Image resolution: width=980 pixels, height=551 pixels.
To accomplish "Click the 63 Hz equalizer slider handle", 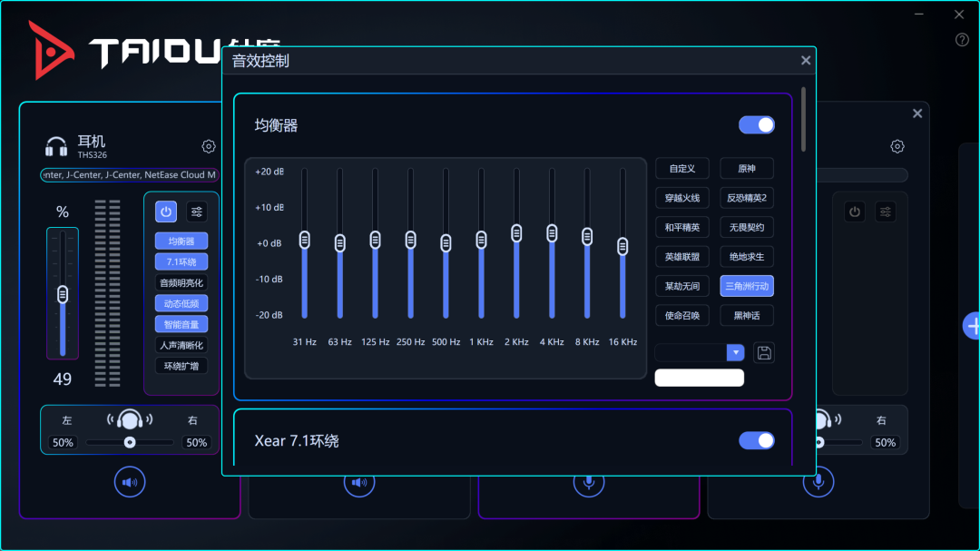I will point(340,242).
